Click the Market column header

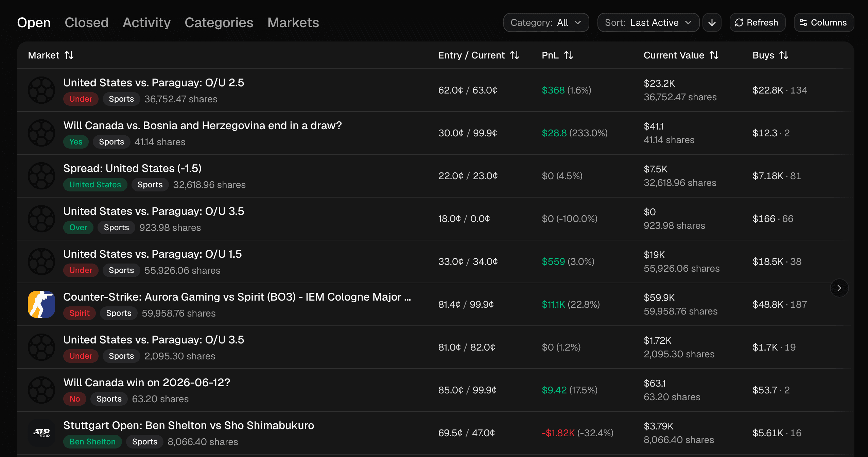[51, 55]
